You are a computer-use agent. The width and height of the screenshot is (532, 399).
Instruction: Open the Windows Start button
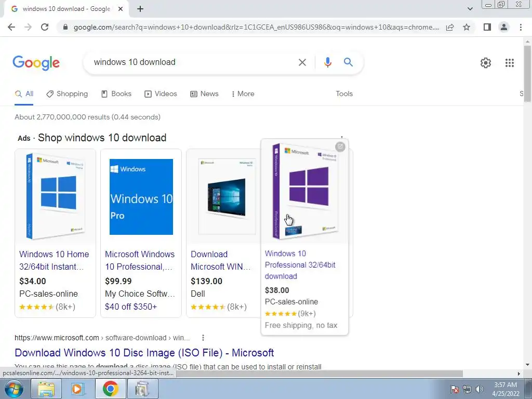(14, 389)
